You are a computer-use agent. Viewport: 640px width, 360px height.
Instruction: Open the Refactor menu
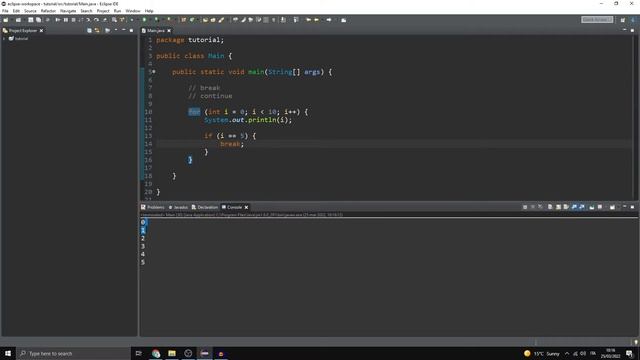click(x=48, y=11)
